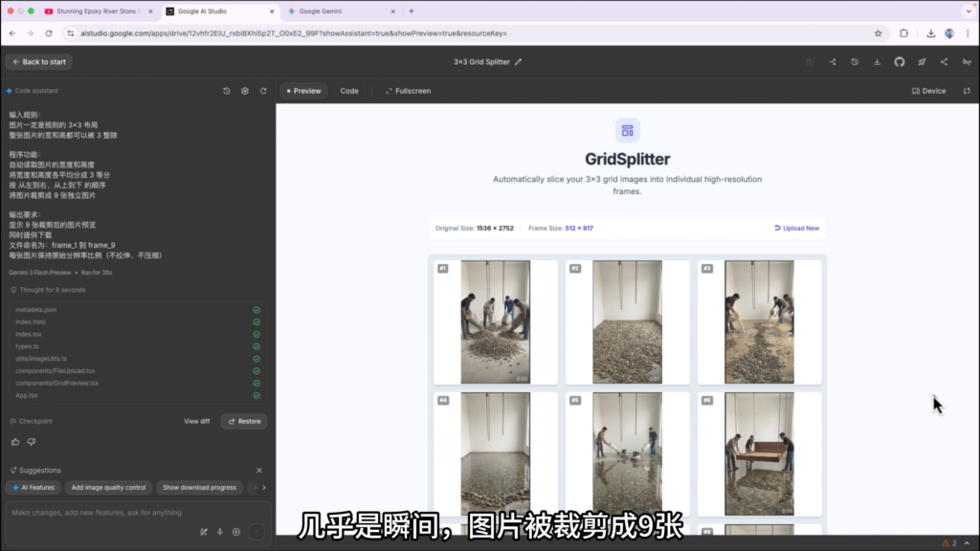
Task: Download the app via top toolbar download icon
Action: 877,62
